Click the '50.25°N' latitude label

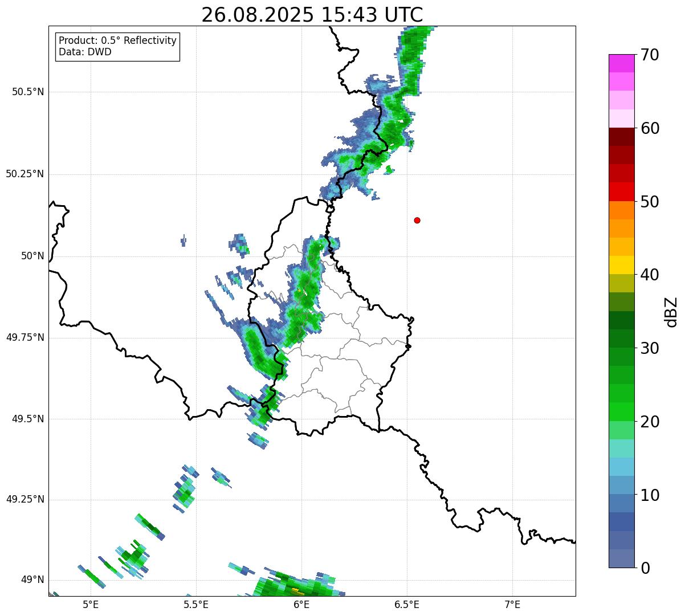(x=25, y=174)
